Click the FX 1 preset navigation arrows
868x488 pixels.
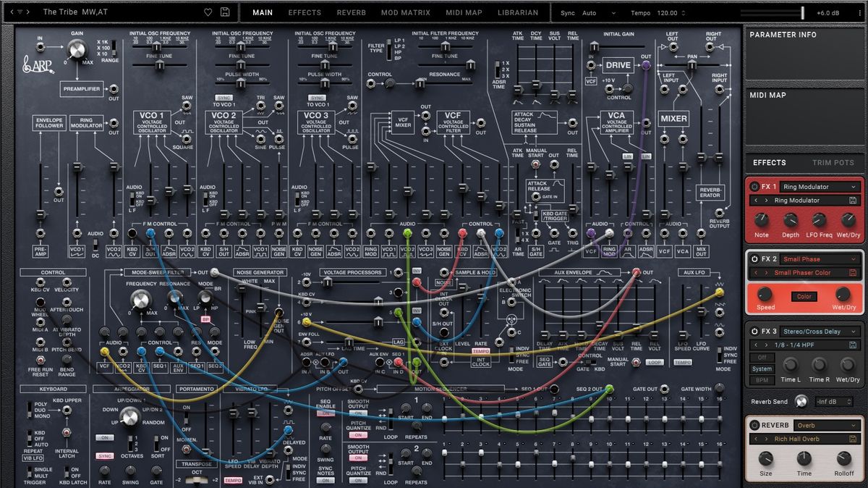[x=759, y=201]
